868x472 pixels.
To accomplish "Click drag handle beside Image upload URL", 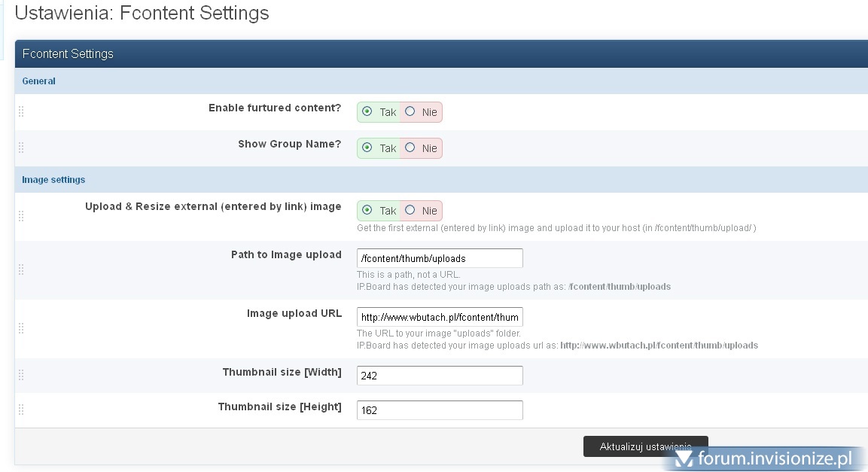I will (21, 328).
